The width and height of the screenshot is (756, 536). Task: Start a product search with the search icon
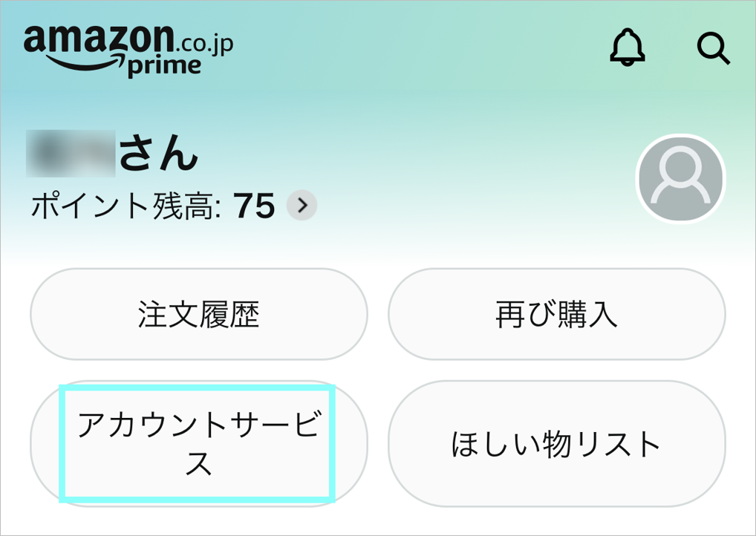[714, 49]
